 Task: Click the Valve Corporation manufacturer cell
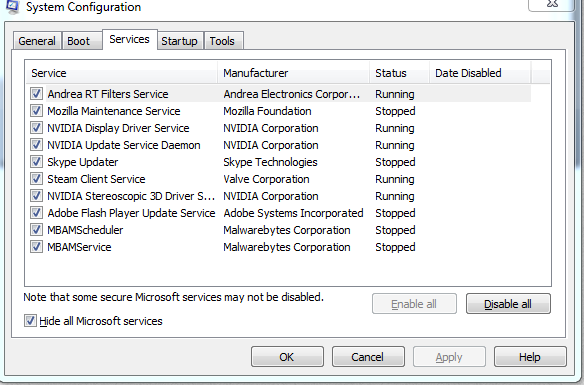pyautogui.click(x=266, y=179)
